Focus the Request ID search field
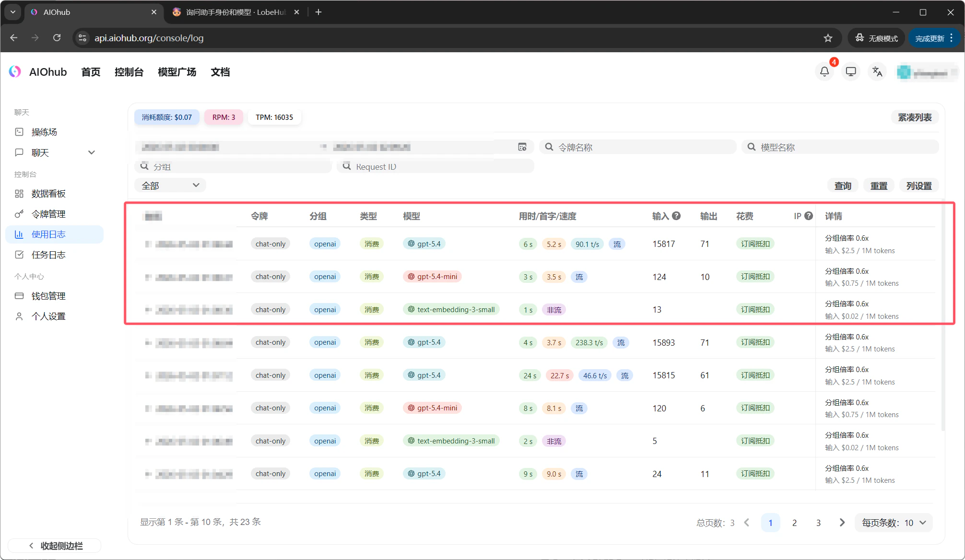 tap(435, 167)
